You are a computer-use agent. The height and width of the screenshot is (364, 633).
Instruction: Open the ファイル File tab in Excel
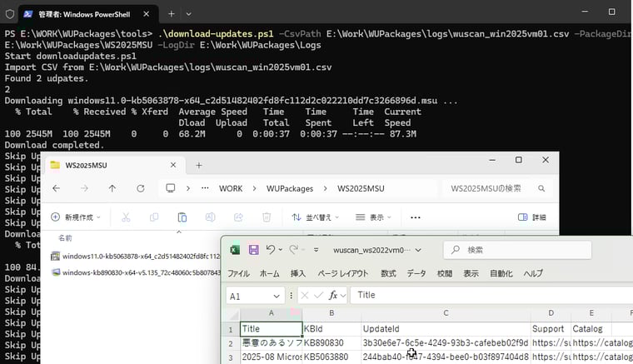[238, 273]
